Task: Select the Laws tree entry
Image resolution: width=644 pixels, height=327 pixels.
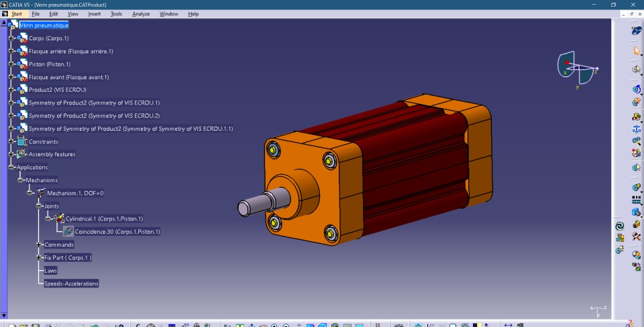Action: (x=50, y=271)
